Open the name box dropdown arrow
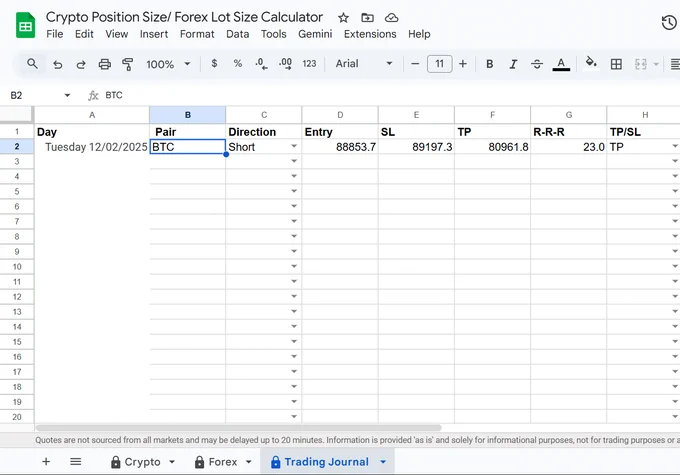The image size is (680, 475). (67, 95)
